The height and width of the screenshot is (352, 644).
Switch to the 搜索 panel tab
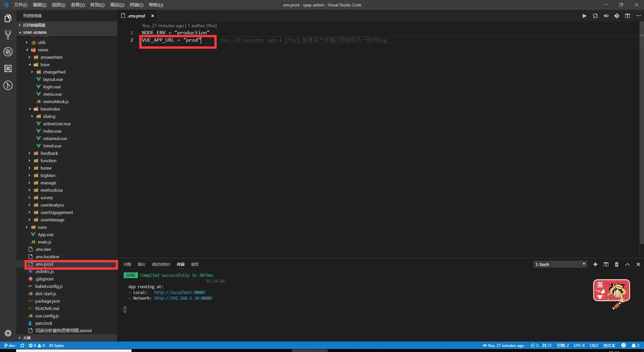click(x=195, y=264)
